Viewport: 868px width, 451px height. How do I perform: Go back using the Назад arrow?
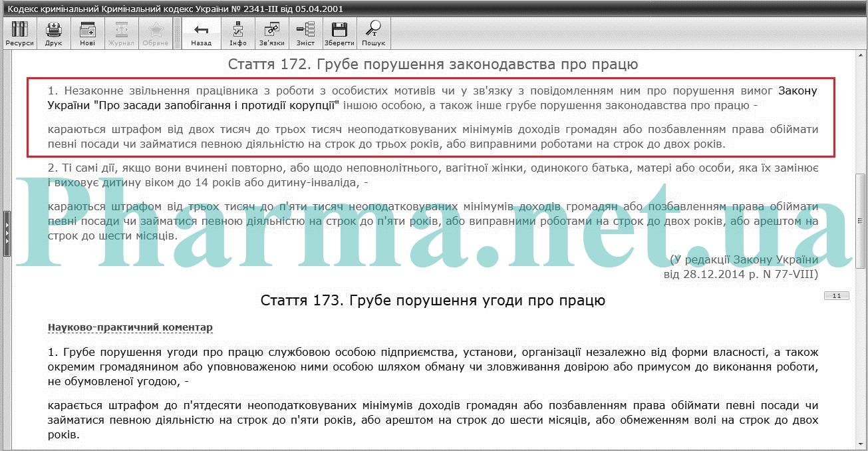201,33
